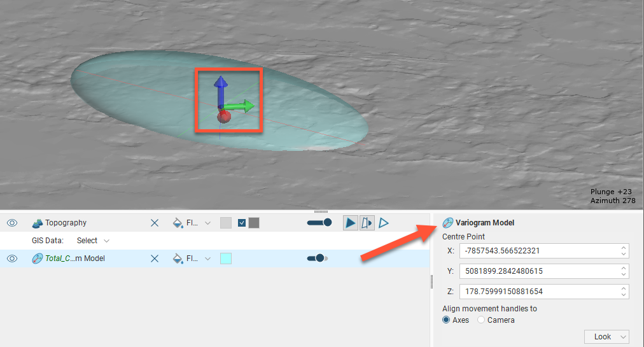Click the Topography surface icon
Image resolution: width=644 pixels, height=347 pixels.
37,223
